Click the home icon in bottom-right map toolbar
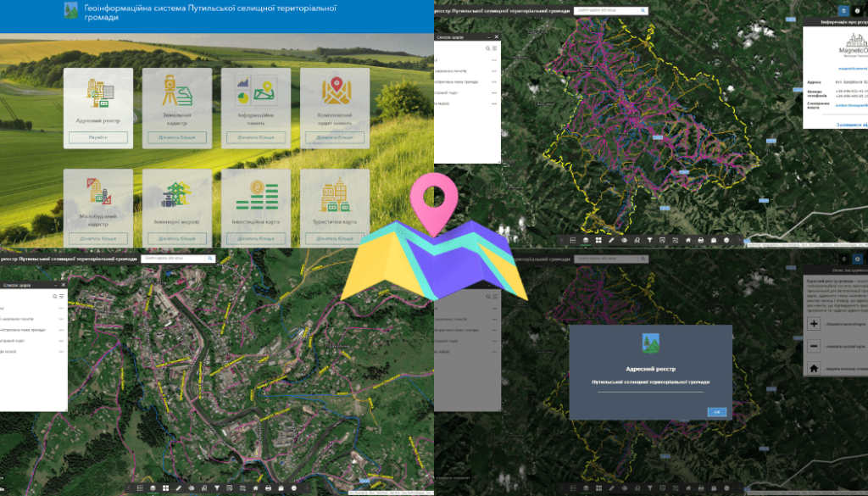The height and width of the screenshot is (496, 868). [688, 488]
